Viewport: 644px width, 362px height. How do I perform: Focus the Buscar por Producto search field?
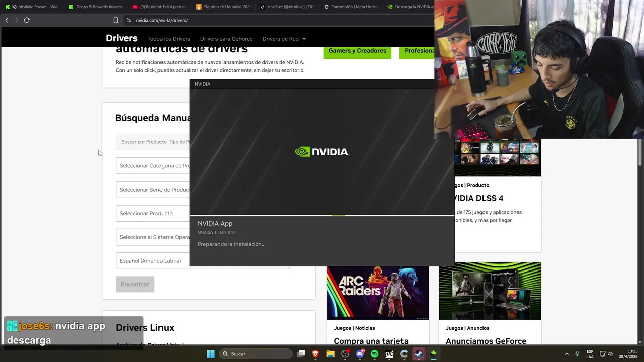click(153, 142)
